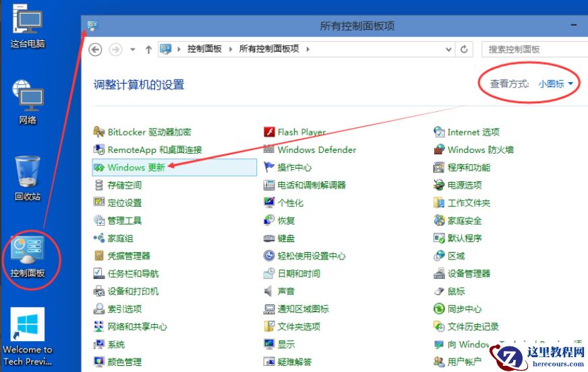This screenshot has height=372, width=588.
Task: Open 管理工具 icon
Action: click(99, 220)
